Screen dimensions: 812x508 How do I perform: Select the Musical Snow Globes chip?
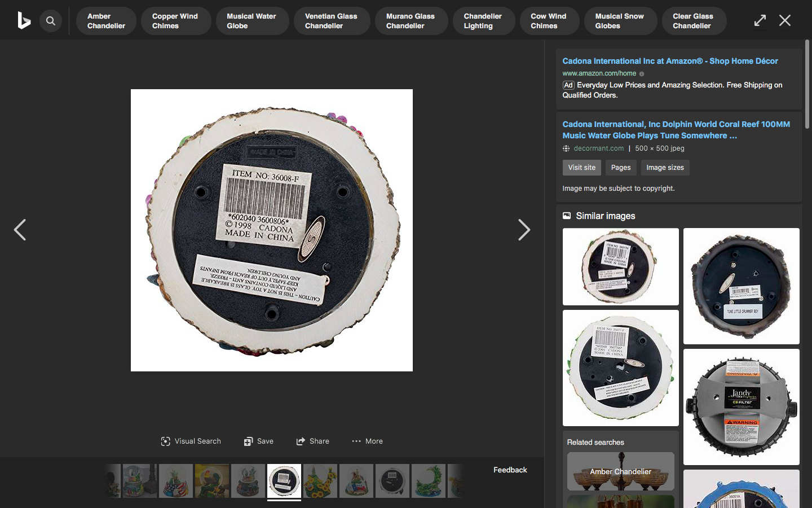click(x=620, y=21)
